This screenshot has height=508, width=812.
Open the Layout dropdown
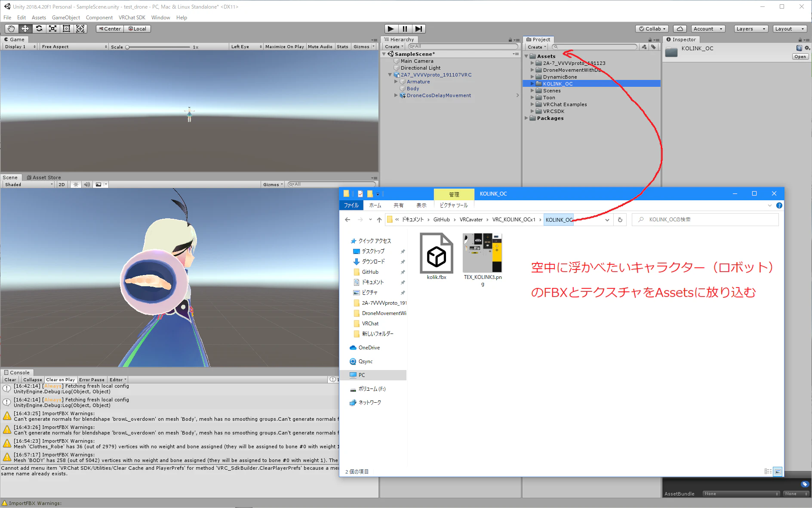click(x=790, y=29)
